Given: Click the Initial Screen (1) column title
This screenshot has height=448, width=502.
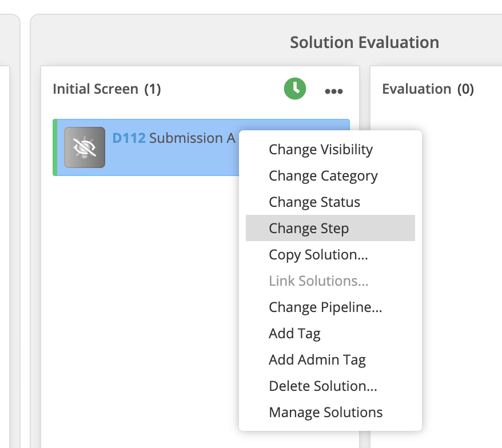Looking at the screenshot, I should coord(107,89).
